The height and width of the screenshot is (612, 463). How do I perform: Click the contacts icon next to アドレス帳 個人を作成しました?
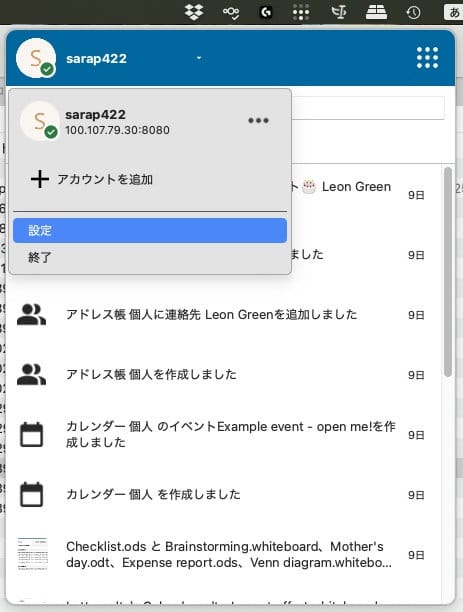[x=31, y=375]
